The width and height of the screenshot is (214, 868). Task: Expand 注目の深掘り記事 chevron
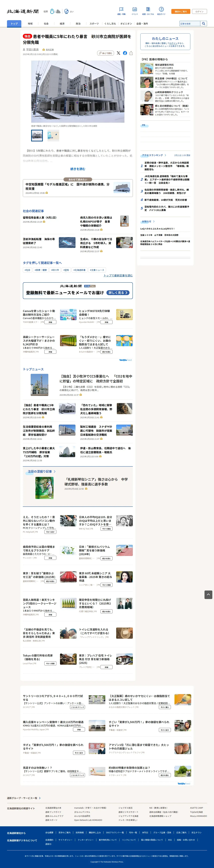(55, 471)
